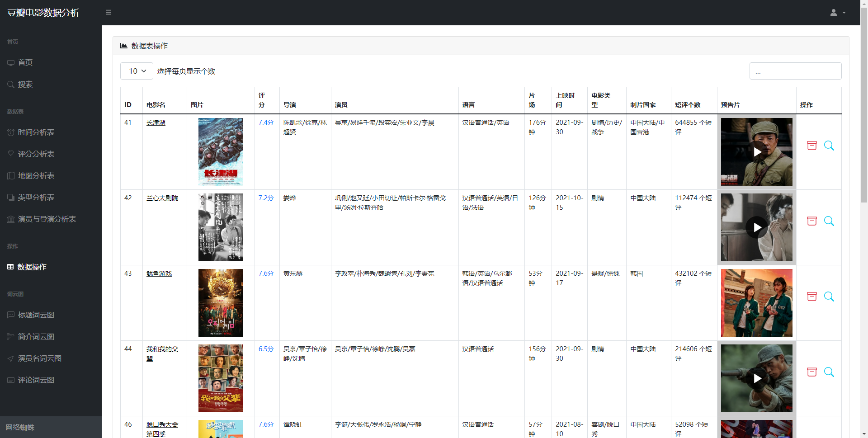The image size is (868, 438).
Task: View 鱿鱼游戏 details with magnifier icon
Action: 829,297
